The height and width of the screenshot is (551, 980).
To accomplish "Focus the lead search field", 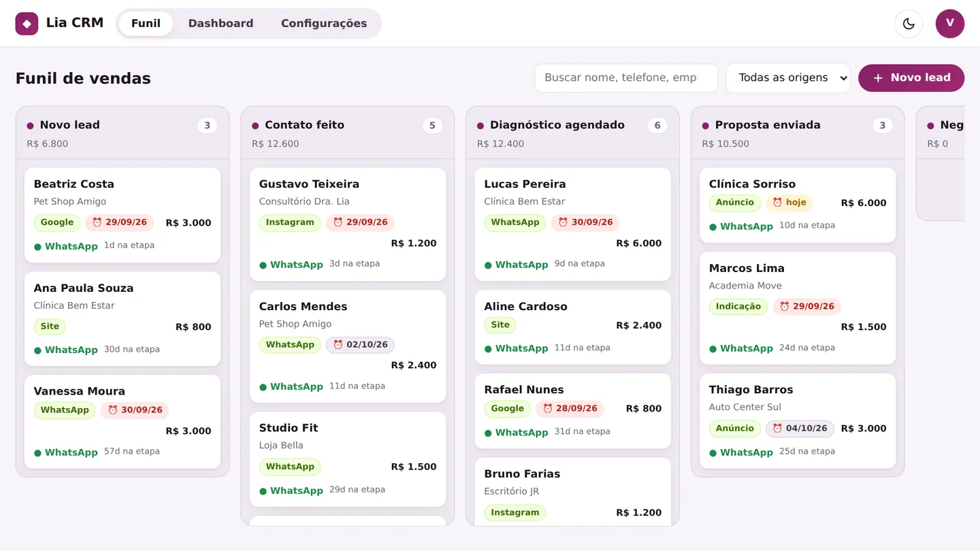I will point(626,78).
